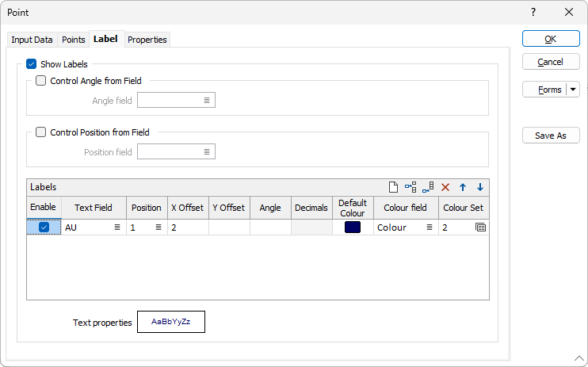Click the OK button
This screenshot has width=588, height=367.
click(x=551, y=39)
